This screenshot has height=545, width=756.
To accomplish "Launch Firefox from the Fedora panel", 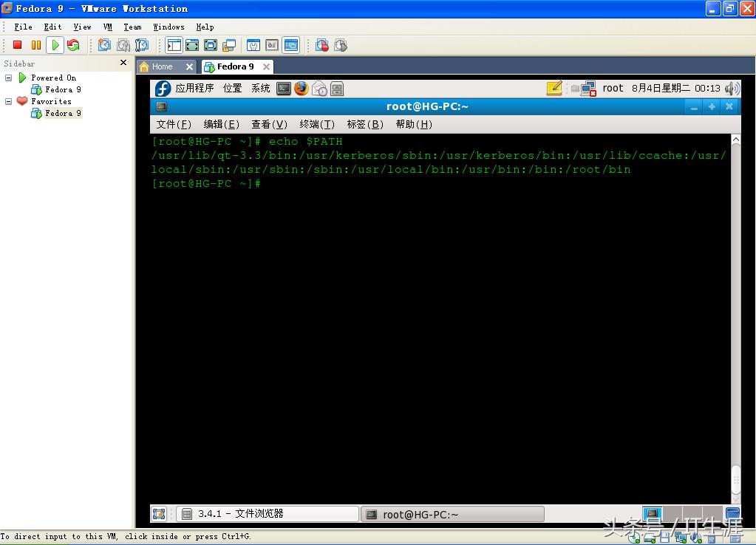I will tap(301, 88).
